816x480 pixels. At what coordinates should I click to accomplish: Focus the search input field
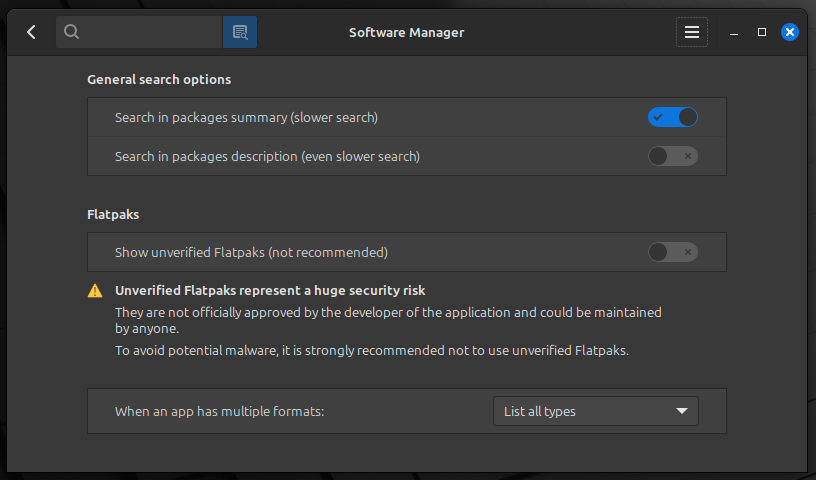139,32
